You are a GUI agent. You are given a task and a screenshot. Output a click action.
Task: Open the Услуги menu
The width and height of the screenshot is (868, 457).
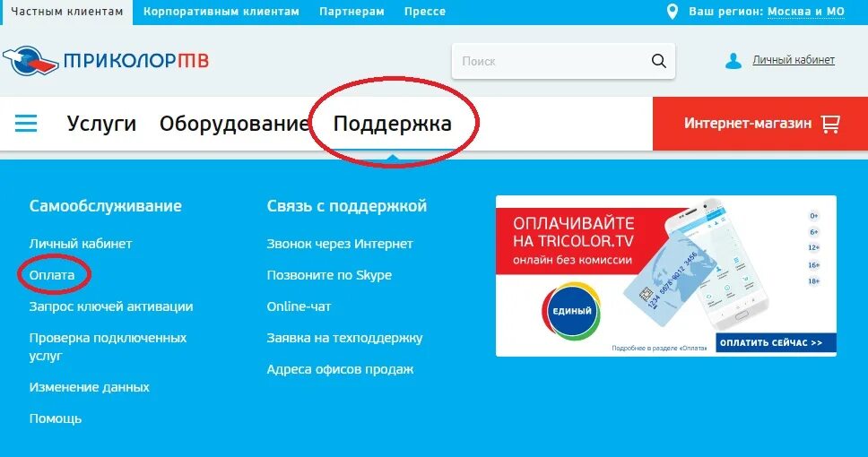coord(101,124)
